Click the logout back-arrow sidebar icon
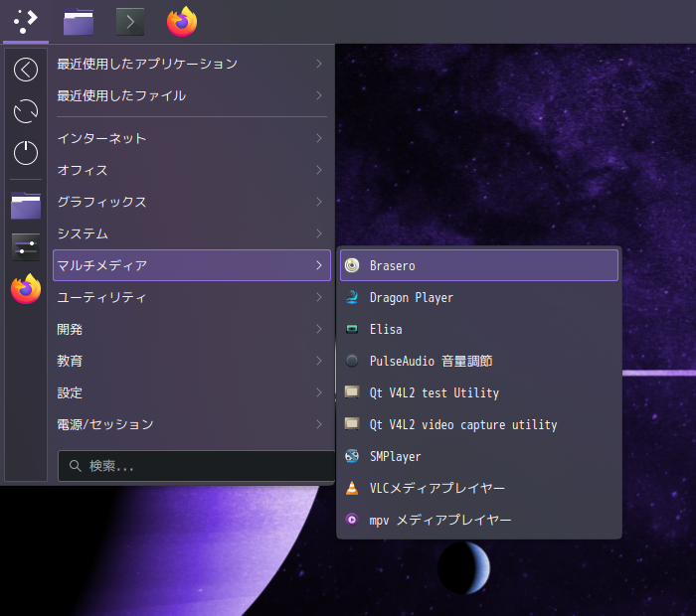 pyautogui.click(x=26, y=70)
